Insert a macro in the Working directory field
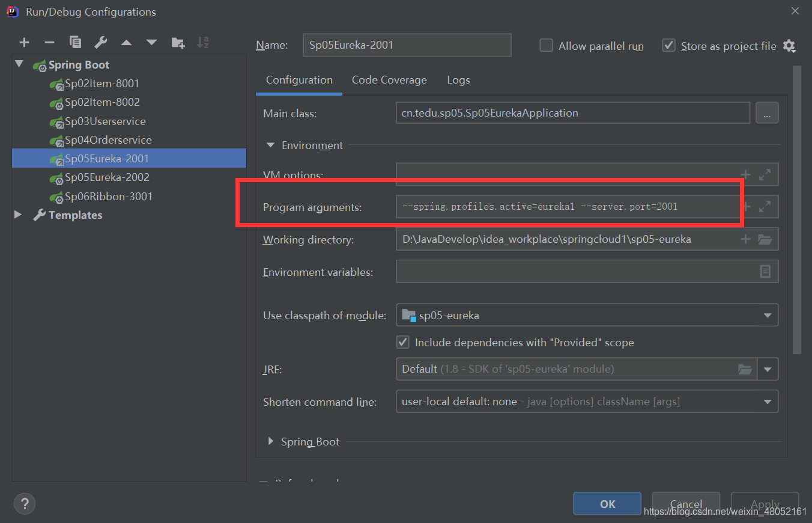The width and height of the screenshot is (812, 523). coord(745,239)
